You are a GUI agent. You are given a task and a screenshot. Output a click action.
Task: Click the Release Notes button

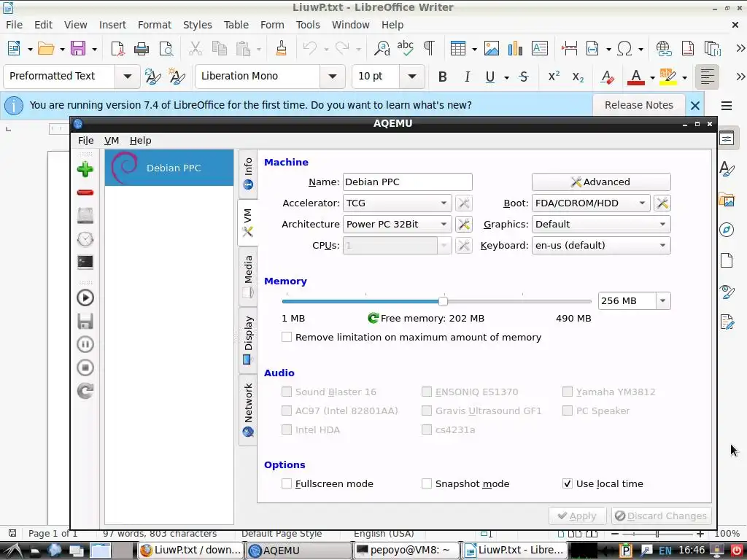[639, 105]
